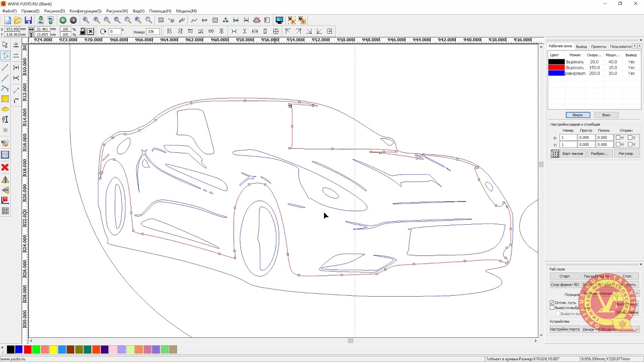Select the yellow rectangle tool
Viewport: 644px width, 362px height.
[5, 99]
